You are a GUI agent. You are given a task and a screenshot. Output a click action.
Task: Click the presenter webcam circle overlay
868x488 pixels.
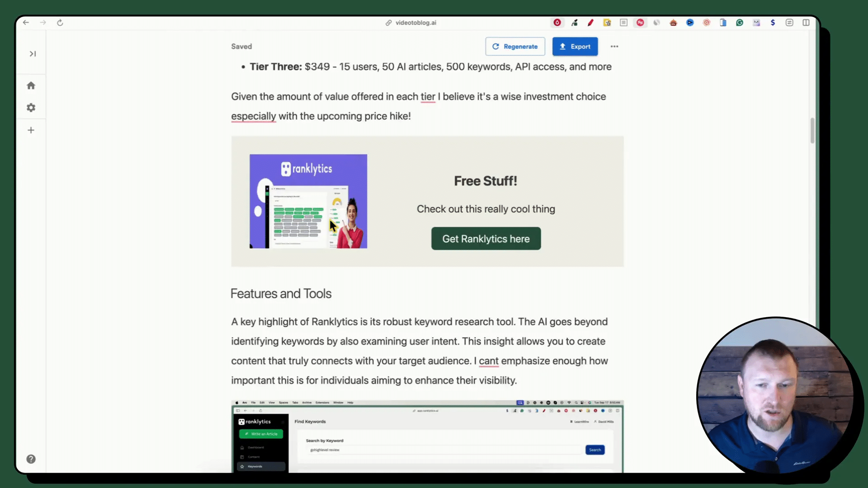click(x=776, y=396)
